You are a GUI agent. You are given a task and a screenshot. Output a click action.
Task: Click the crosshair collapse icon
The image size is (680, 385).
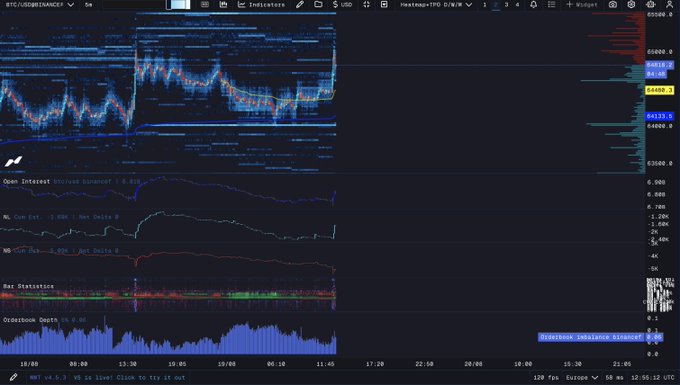(366, 4)
